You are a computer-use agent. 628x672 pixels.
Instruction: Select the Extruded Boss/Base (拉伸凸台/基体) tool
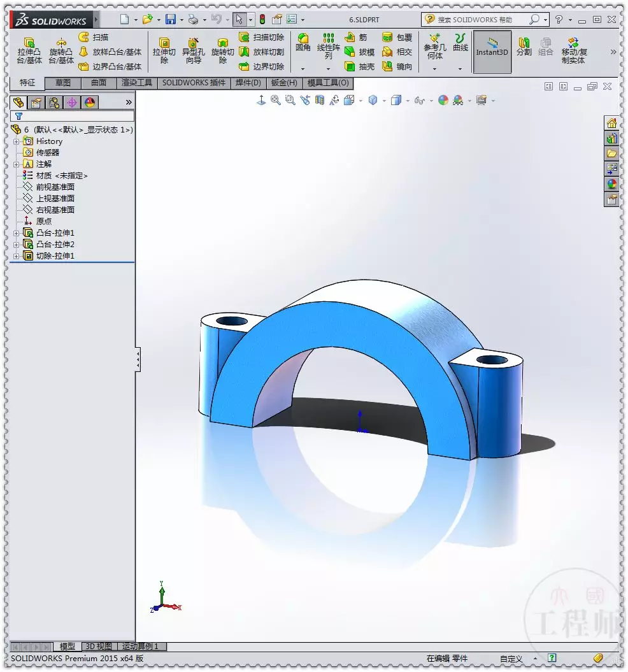[x=29, y=51]
